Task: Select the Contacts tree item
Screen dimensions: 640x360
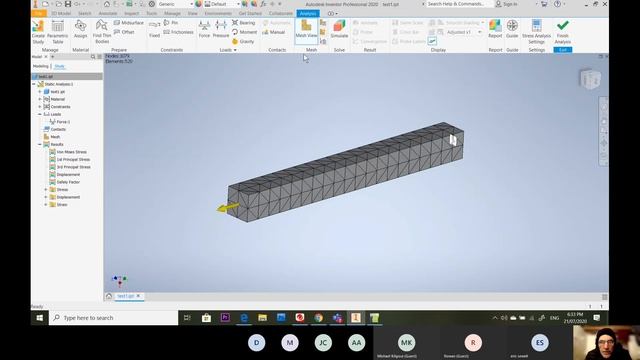Action: click(55, 129)
